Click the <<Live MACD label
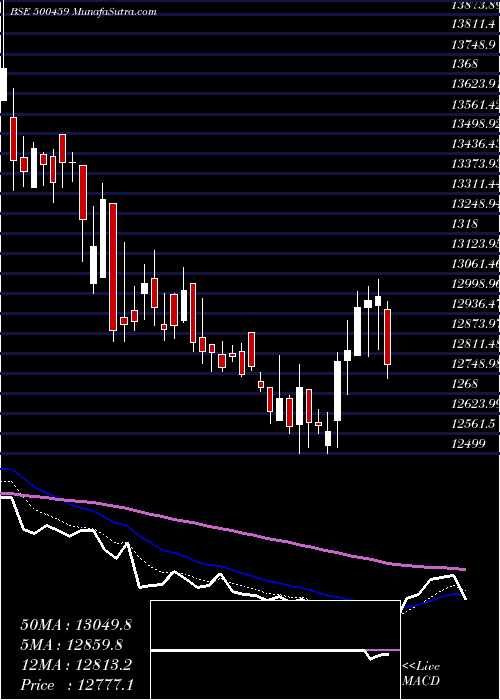 [421, 674]
